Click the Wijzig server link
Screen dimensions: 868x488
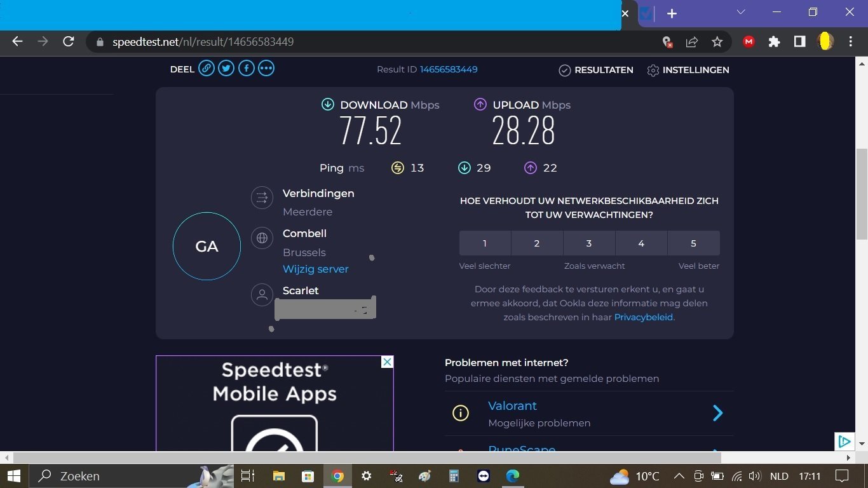316,269
